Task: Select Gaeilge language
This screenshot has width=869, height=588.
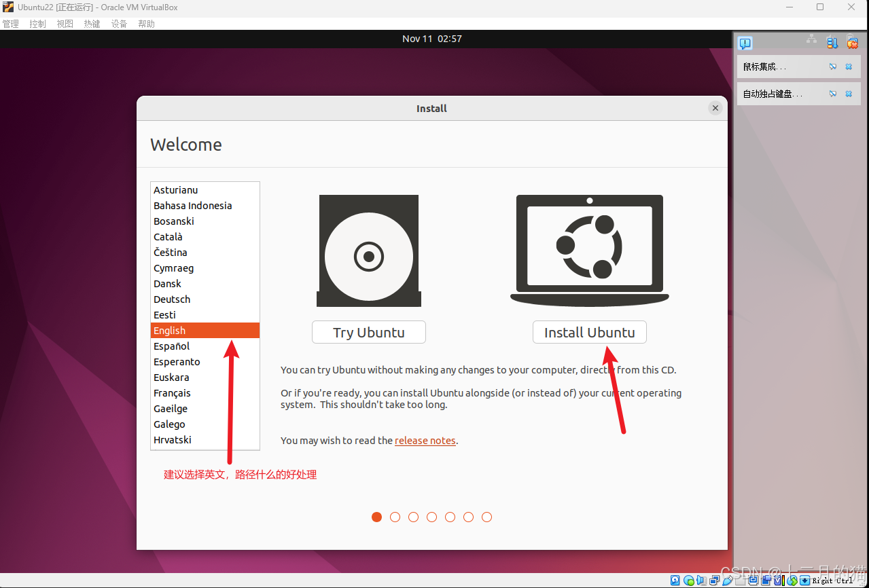Action: [205, 409]
